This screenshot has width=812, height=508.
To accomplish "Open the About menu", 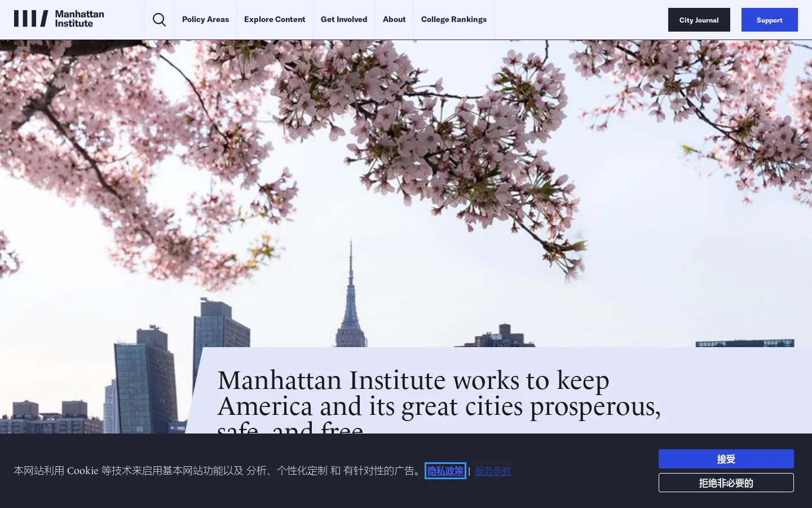I will [394, 19].
